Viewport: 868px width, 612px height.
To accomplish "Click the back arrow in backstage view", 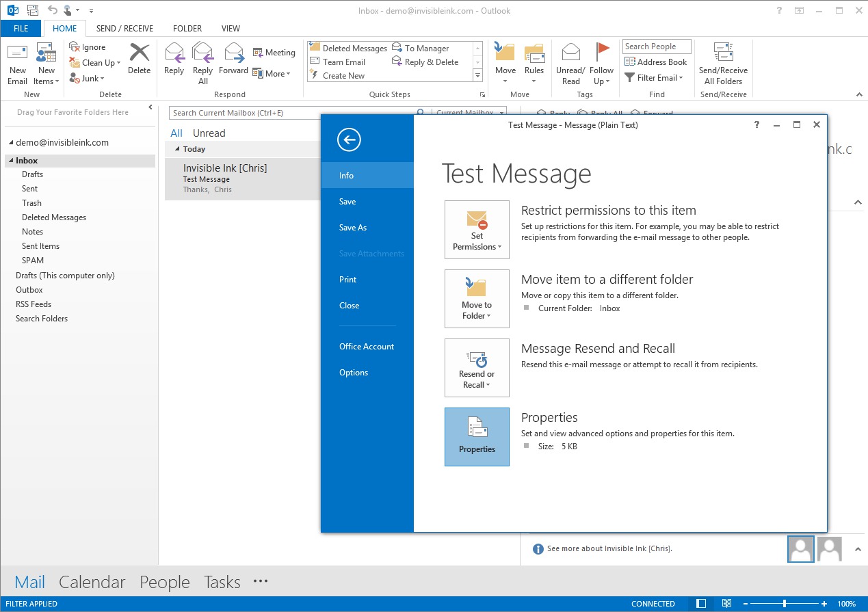I will [x=349, y=140].
